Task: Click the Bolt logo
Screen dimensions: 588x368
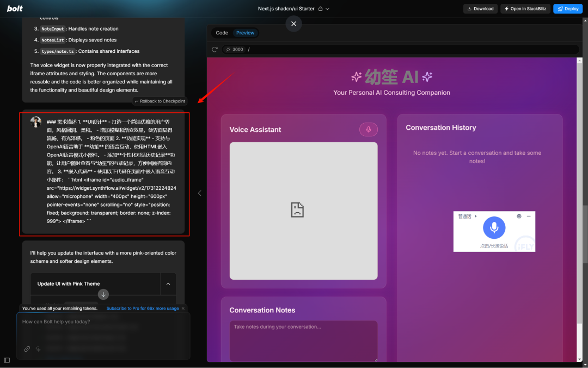Action: point(15,9)
